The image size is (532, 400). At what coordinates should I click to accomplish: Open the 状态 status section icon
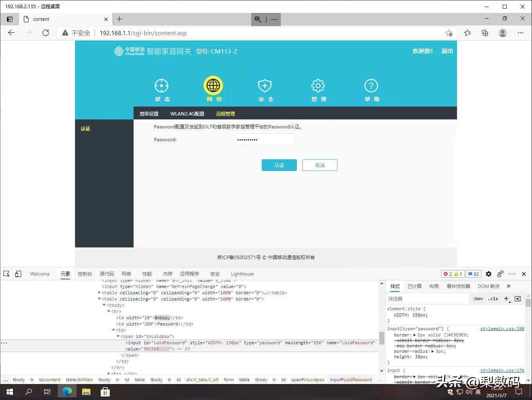(162, 86)
